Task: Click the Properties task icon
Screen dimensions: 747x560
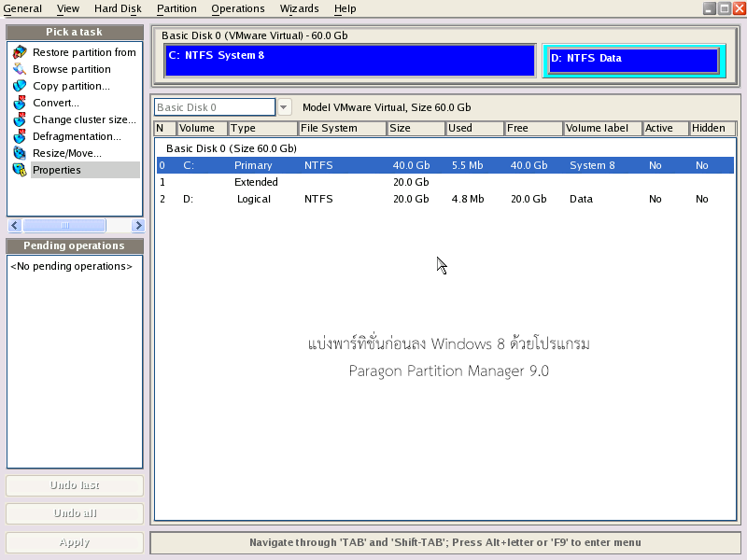Action: 20,170
